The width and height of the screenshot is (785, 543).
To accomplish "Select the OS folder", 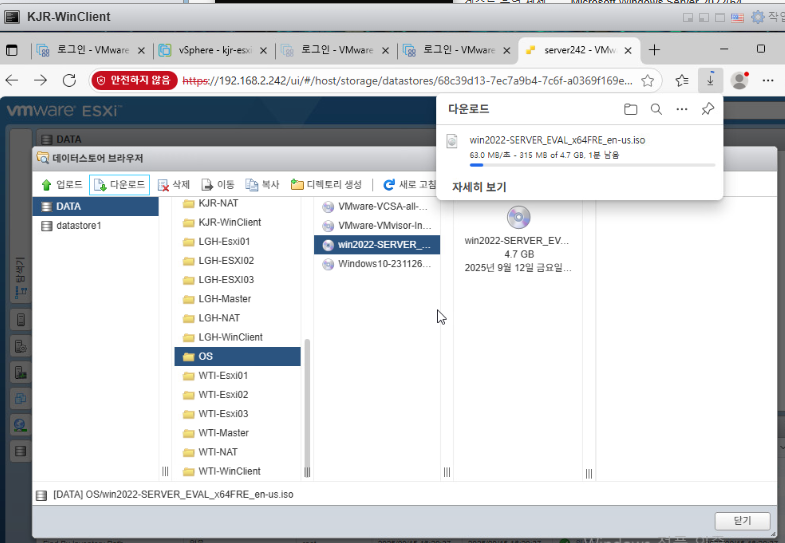I will point(237,356).
